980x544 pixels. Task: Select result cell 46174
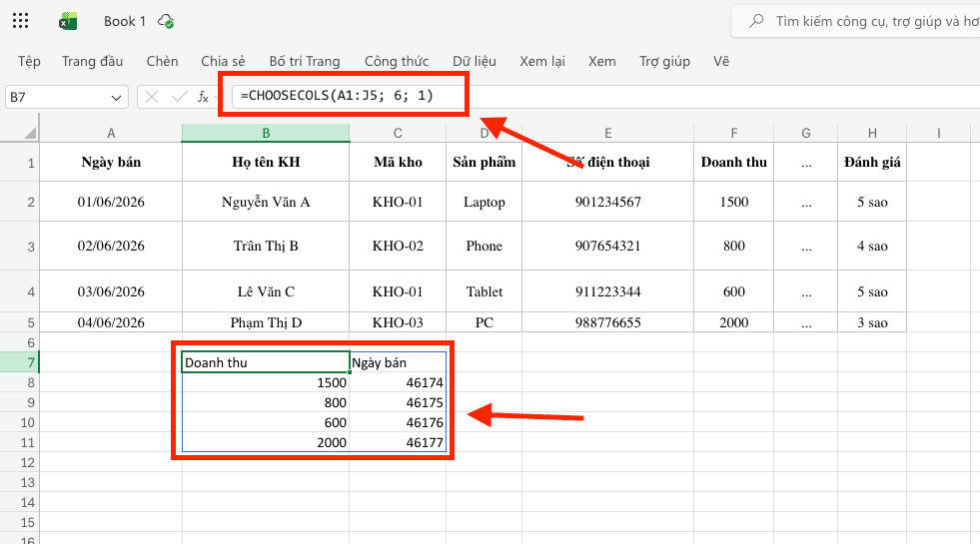pos(398,382)
